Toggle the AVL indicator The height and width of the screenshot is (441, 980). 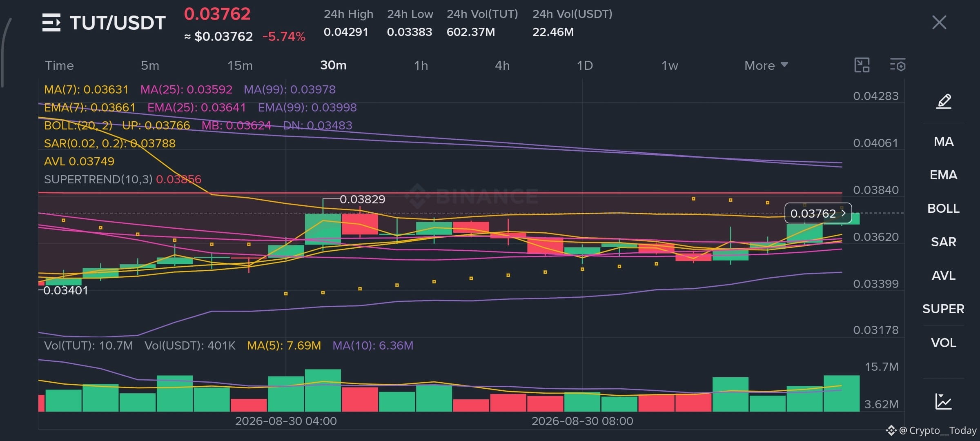pos(944,275)
